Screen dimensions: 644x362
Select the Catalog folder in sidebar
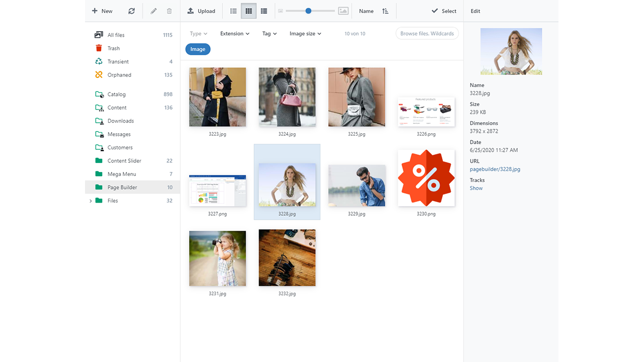(x=116, y=95)
